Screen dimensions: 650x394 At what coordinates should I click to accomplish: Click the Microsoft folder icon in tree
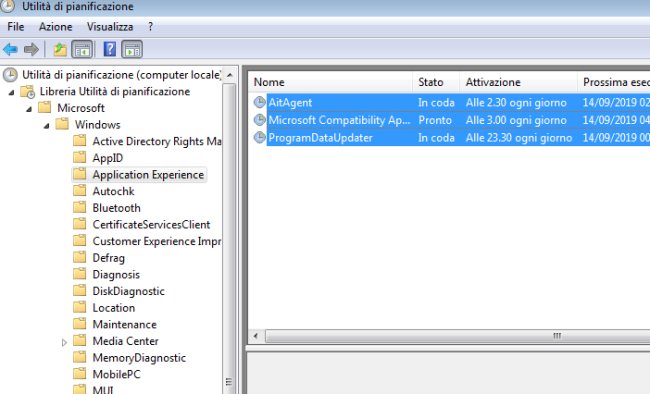[x=44, y=107]
